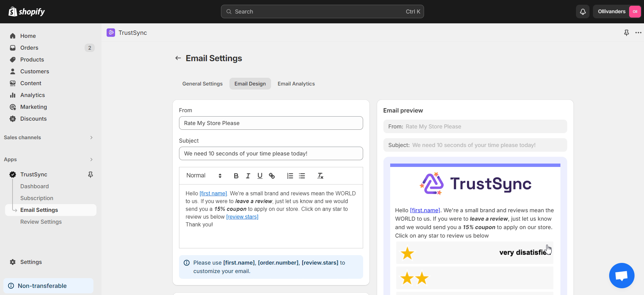Image resolution: width=644 pixels, height=295 pixels.
Task: Unpin TrustSync using sidebar pin icon
Action: [90, 174]
